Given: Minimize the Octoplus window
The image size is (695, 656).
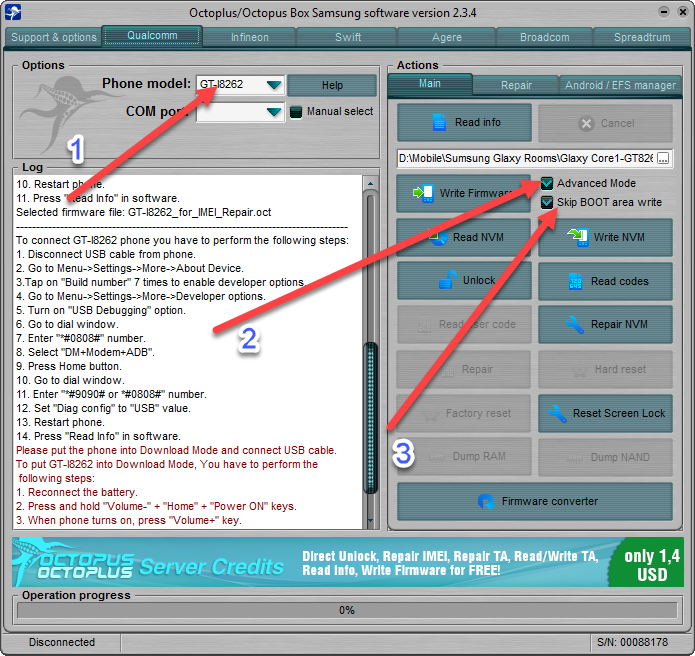Looking at the screenshot, I should [x=664, y=12].
